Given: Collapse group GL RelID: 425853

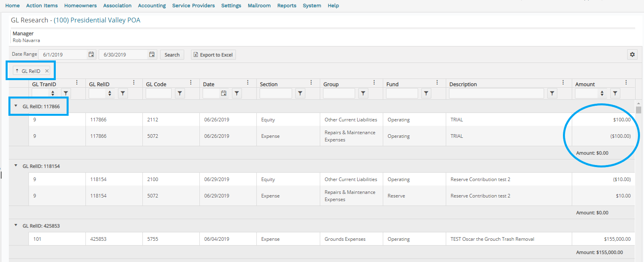Looking at the screenshot, I should point(16,226).
